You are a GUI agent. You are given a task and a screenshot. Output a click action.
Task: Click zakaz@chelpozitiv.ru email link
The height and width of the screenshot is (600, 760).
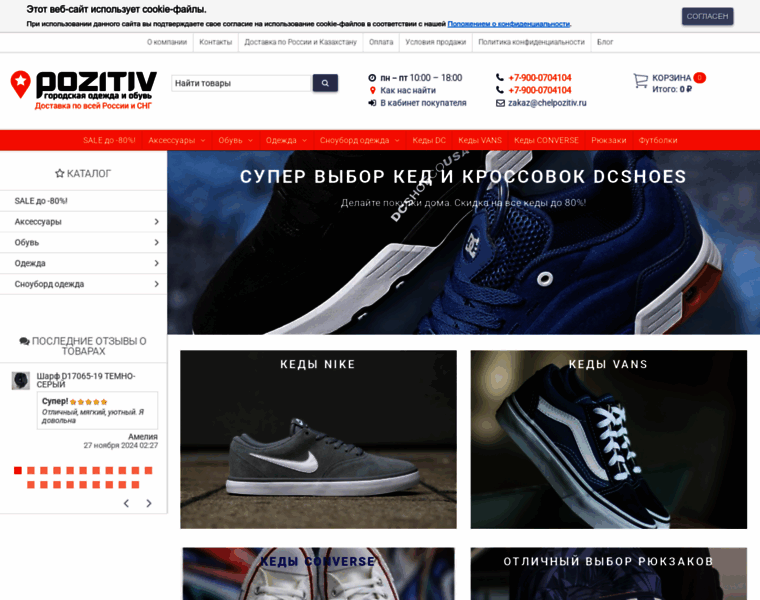(x=547, y=103)
